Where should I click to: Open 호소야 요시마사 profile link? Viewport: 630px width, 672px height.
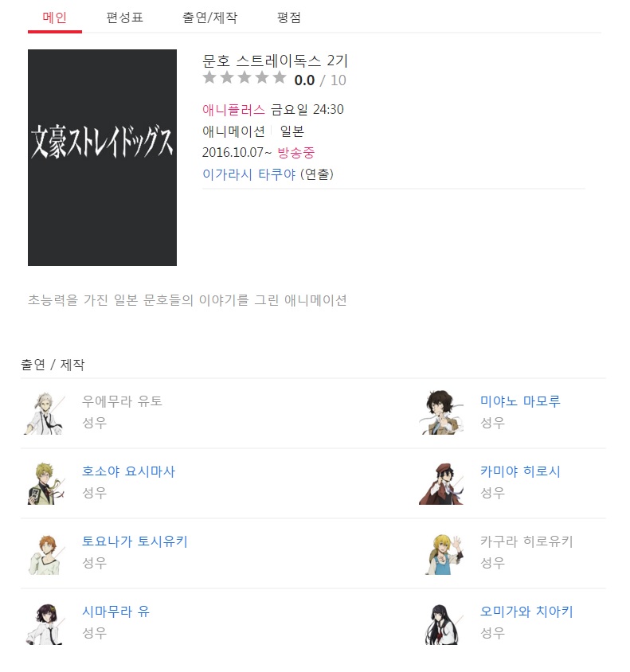(x=128, y=471)
